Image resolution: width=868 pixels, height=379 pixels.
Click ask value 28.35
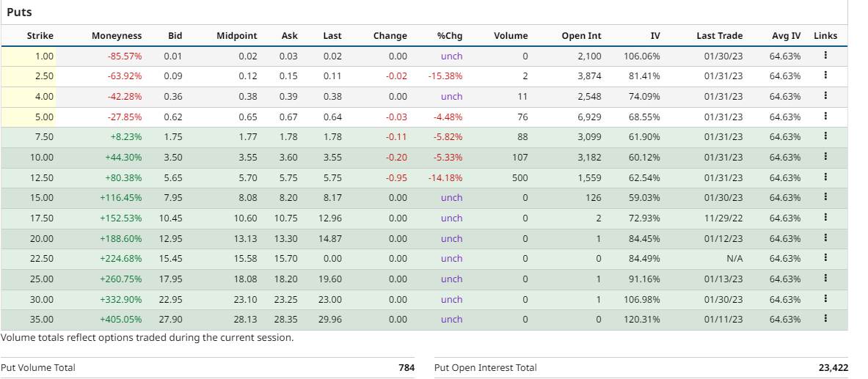285,320
